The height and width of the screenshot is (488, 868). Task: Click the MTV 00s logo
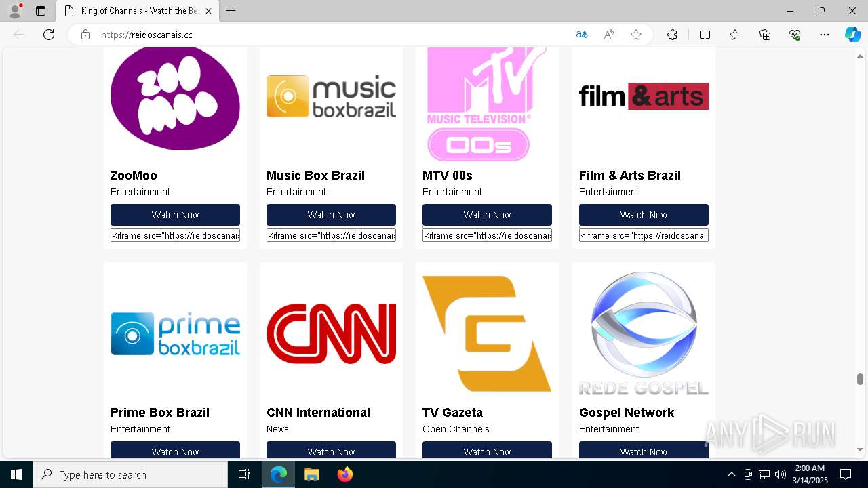pyautogui.click(x=487, y=104)
